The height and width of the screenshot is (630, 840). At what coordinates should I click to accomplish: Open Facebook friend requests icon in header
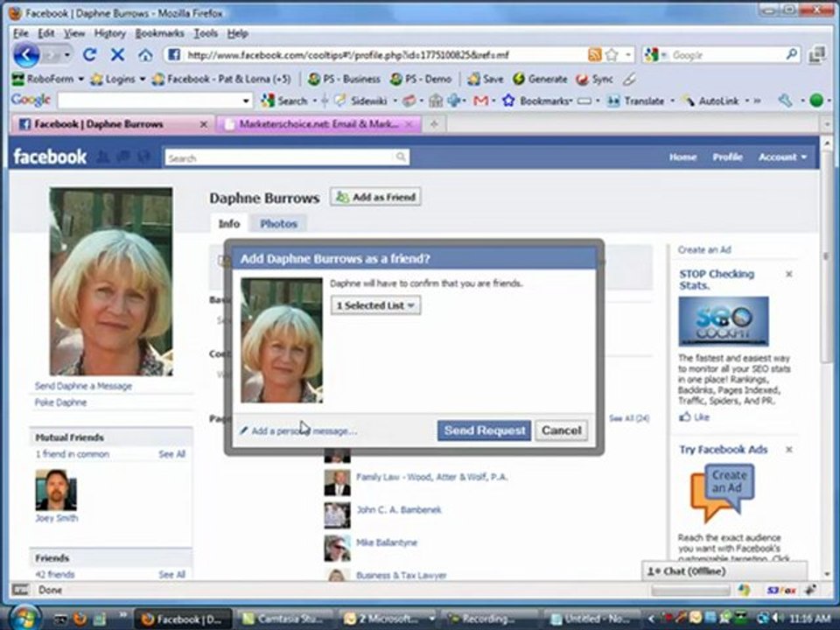[103, 157]
